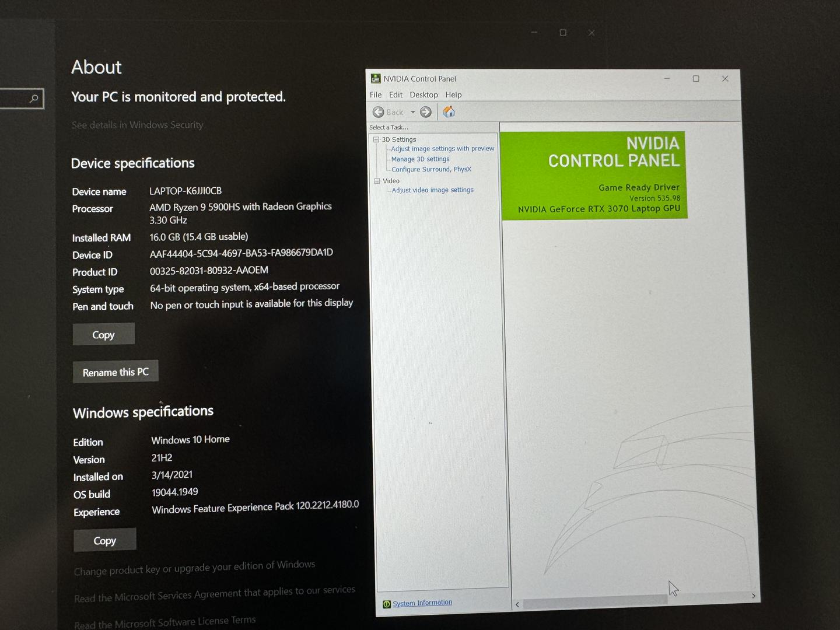Click the search magnifier in Settings

tap(34, 99)
